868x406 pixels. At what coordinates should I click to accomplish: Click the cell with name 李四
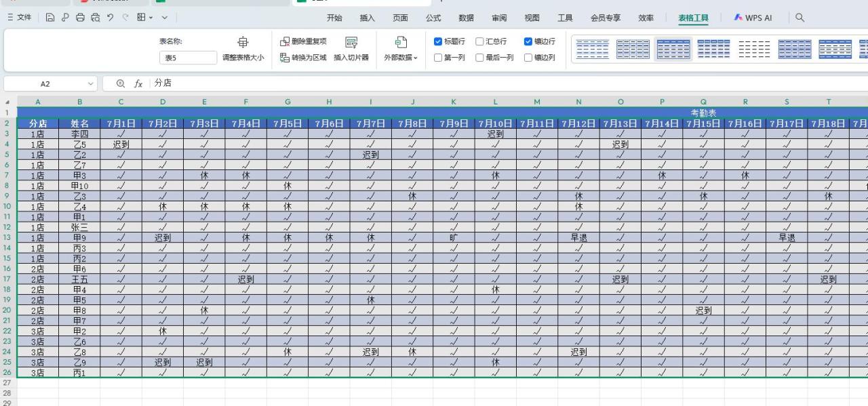click(x=79, y=134)
